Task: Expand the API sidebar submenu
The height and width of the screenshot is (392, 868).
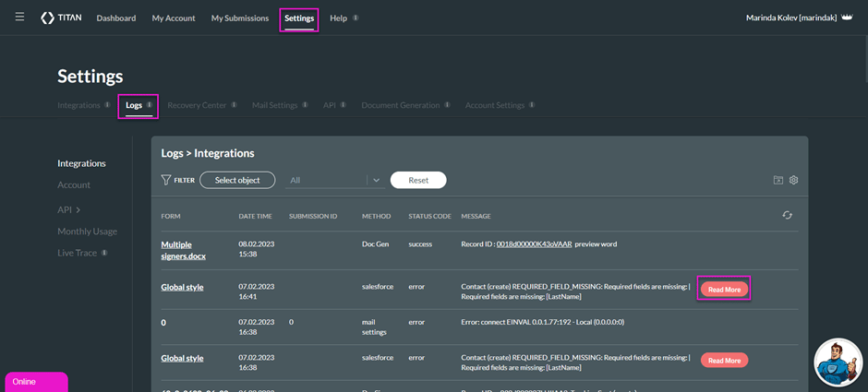Action: tap(70, 209)
